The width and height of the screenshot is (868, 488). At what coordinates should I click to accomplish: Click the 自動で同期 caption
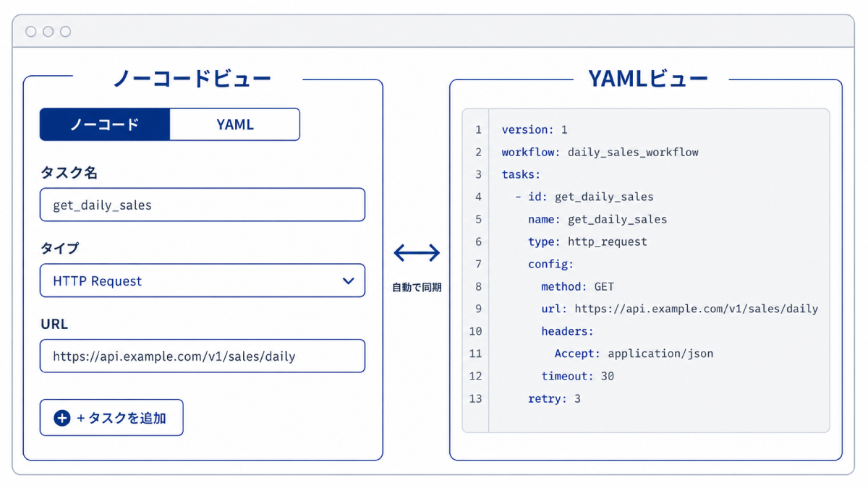point(417,288)
